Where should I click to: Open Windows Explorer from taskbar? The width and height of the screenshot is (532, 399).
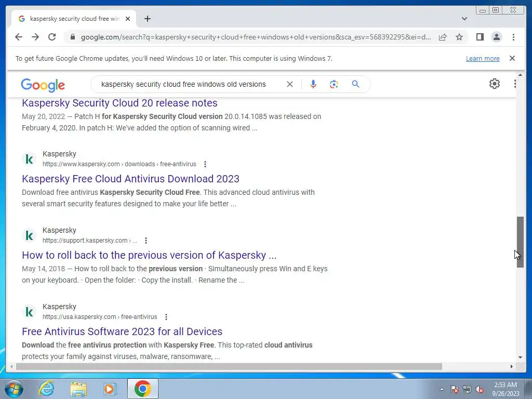click(x=78, y=389)
